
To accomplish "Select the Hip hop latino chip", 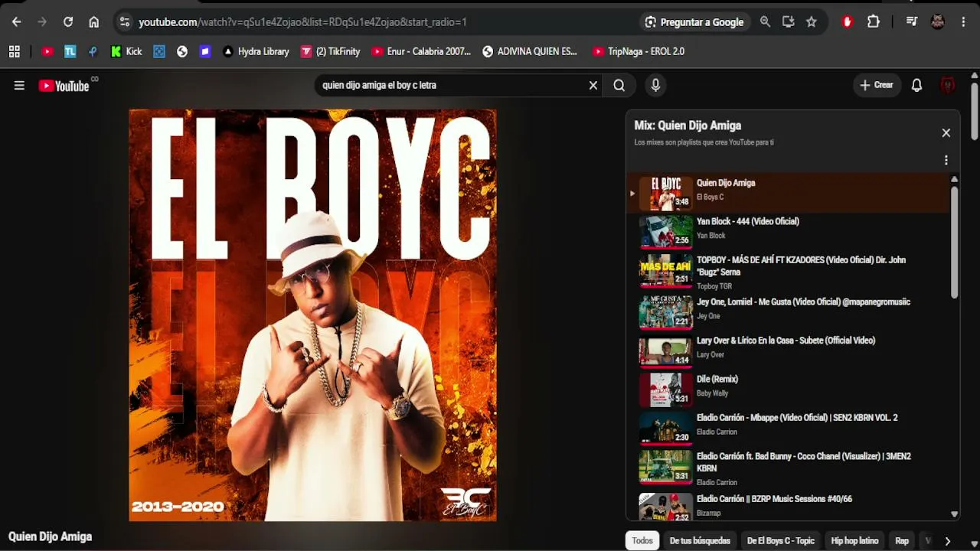I will tap(854, 541).
